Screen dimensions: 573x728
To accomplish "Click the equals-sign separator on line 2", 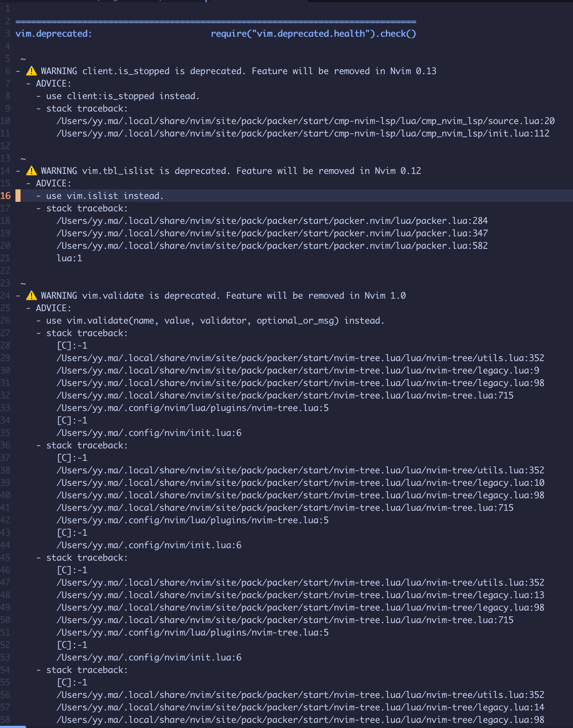I will click(216, 21).
